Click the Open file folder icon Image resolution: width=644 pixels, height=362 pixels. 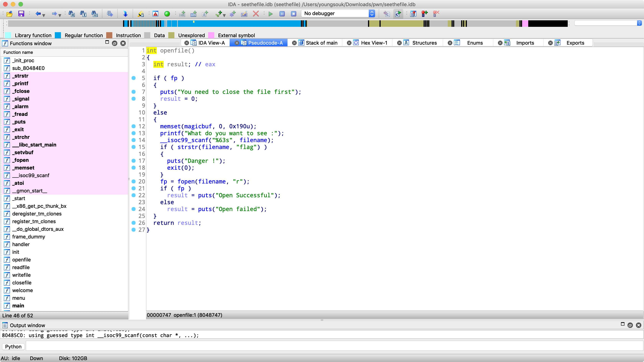pos(10,14)
